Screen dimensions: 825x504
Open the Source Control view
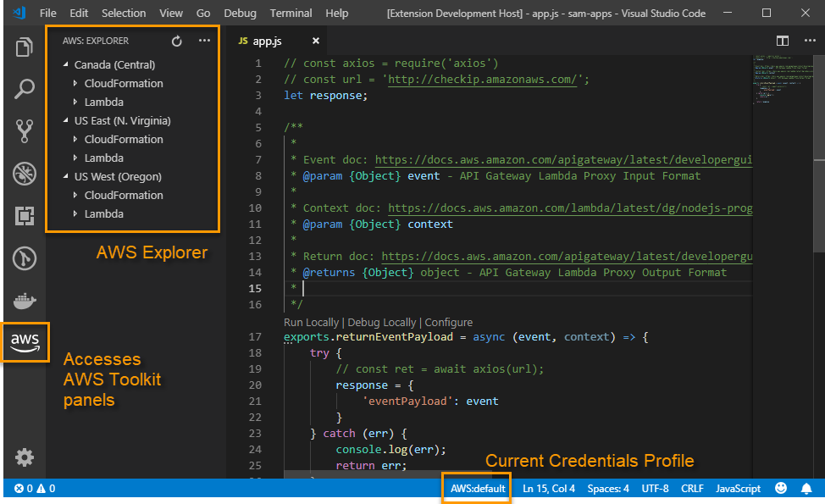coord(24,130)
